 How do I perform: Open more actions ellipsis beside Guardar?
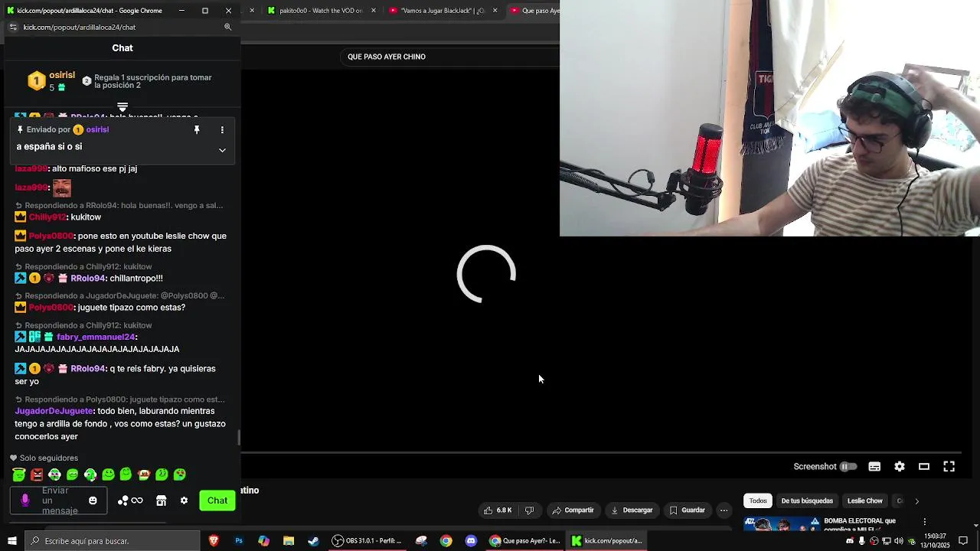(724, 510)
